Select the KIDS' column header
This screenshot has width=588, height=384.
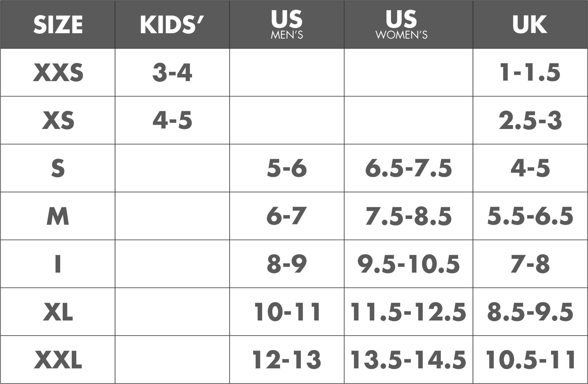pyautogui.click(x=172, y=24)
